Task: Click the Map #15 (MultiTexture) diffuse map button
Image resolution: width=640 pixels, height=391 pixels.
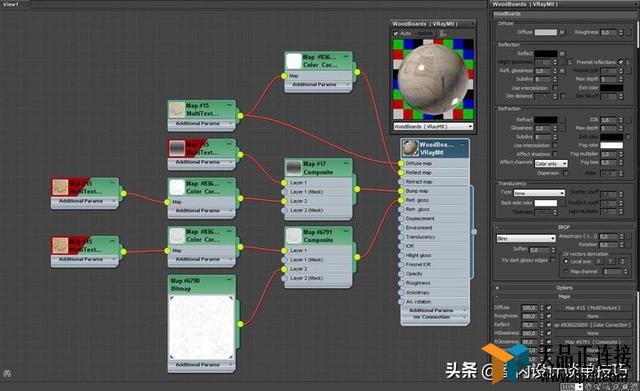Action: coord(593,308)
